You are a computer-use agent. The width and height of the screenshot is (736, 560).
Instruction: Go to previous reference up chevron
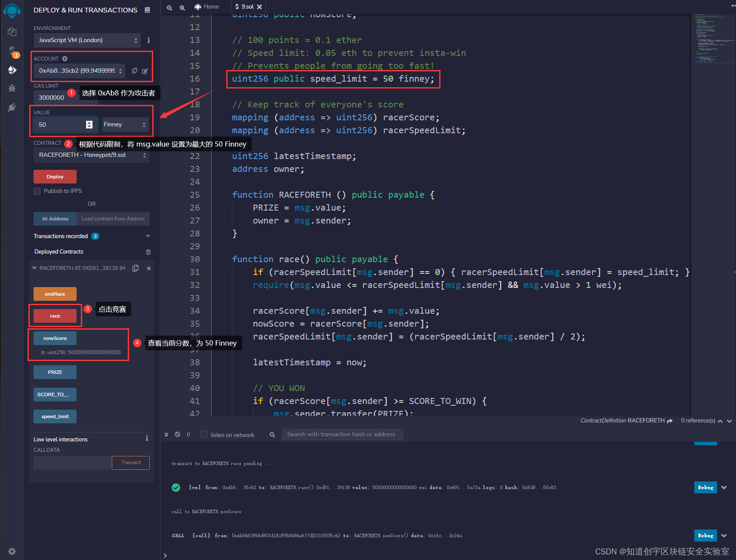click(720, 421)
